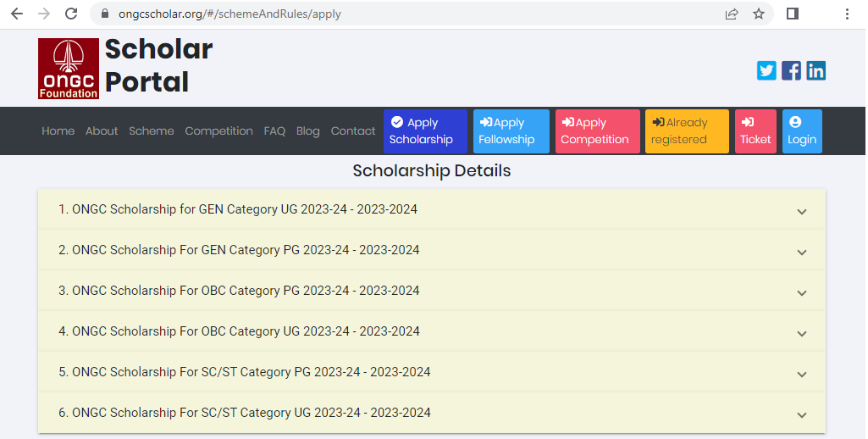868x439 pixels.
Task: Expand chevron for OBC Category PG scholarship
Action: [x=802, y=292]
